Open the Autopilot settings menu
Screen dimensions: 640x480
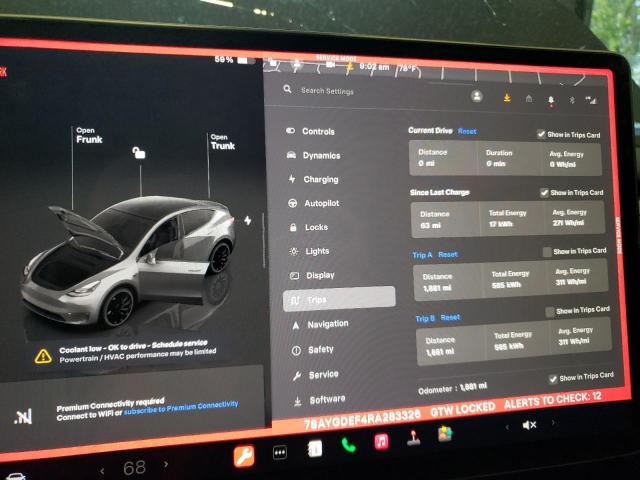[313, 203]
